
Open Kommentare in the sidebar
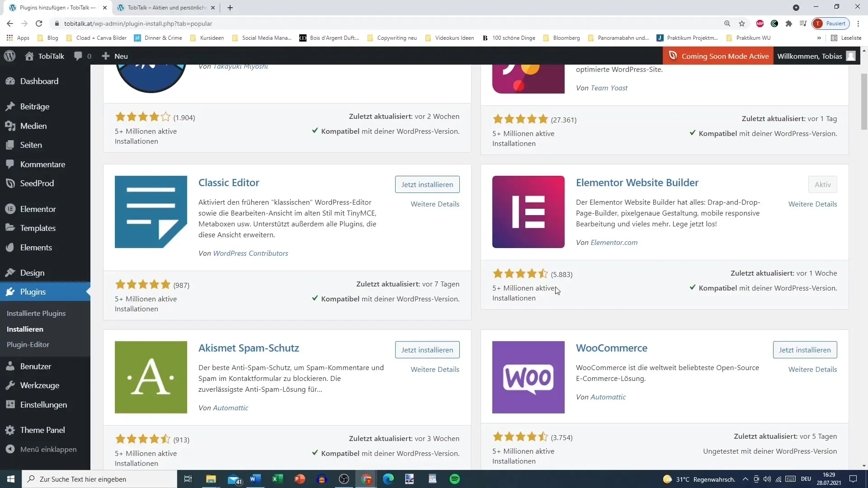click(x=42, y=164)
